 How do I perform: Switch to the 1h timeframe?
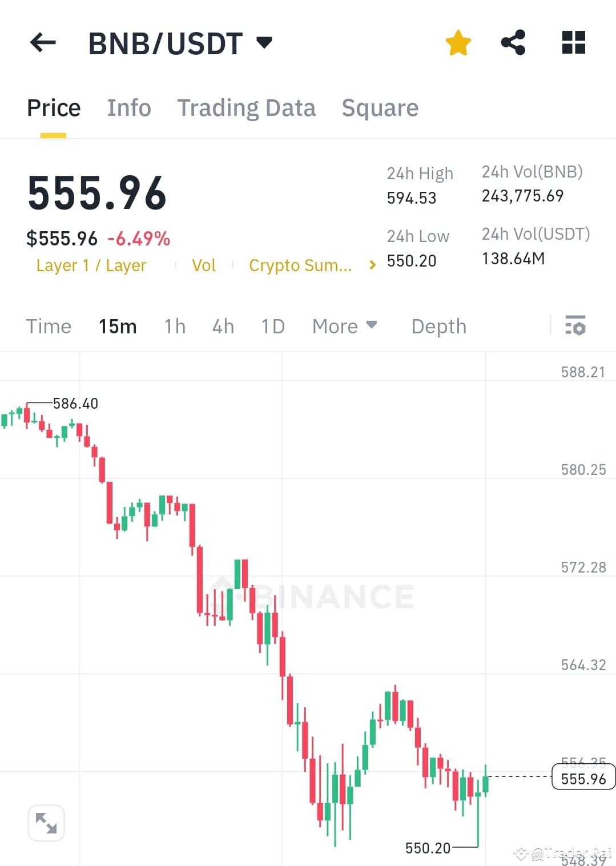click(174, 326)
